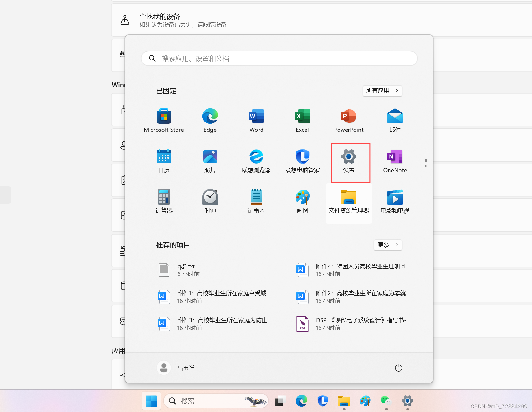Open 联想电脑管家 app

302,161
